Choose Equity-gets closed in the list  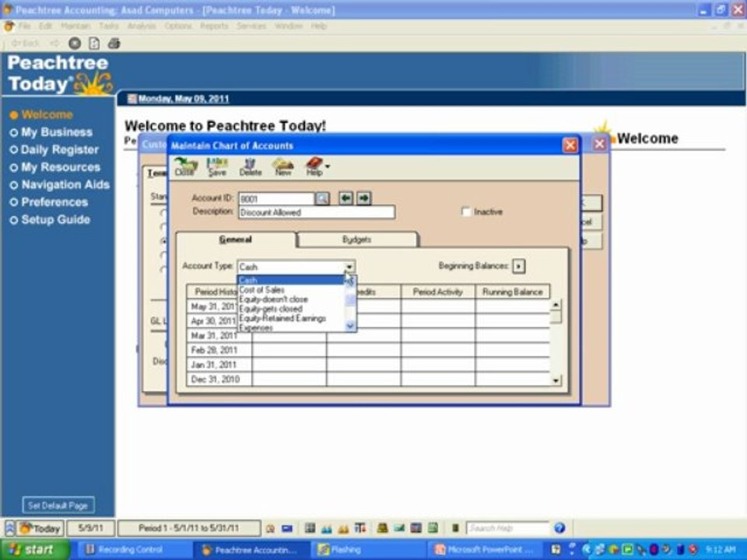tap(271, 309)
